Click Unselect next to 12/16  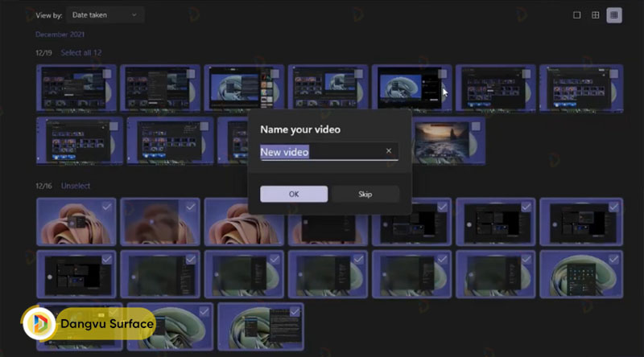pos(76,186)
